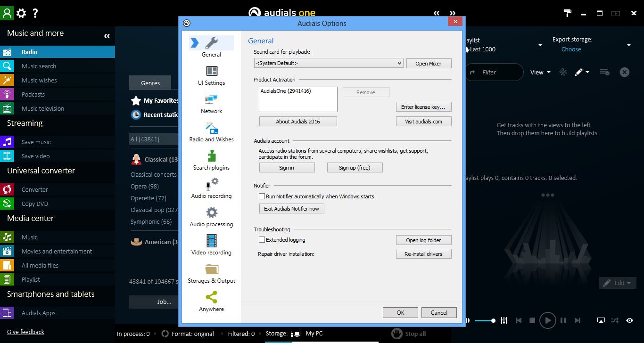The height and width of the screenshot is (343, 644).
Task: Open Music wishes via its wand icon
Action: [x=7, y=80]
